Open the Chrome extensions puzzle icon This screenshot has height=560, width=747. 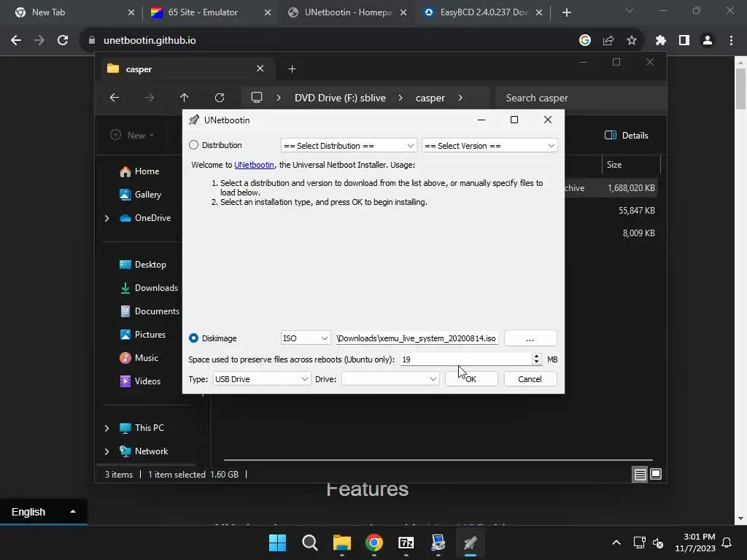pyautogui.click(x=661, y=41)
